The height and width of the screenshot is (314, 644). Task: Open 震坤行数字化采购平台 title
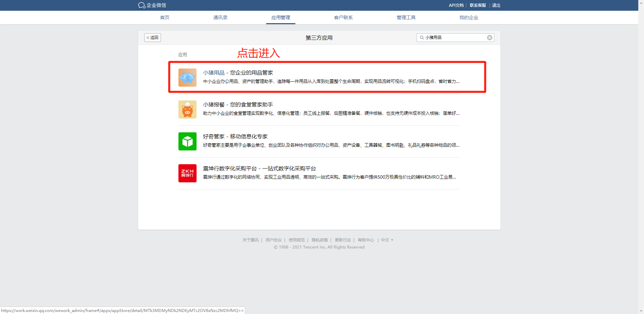[259, 168]
